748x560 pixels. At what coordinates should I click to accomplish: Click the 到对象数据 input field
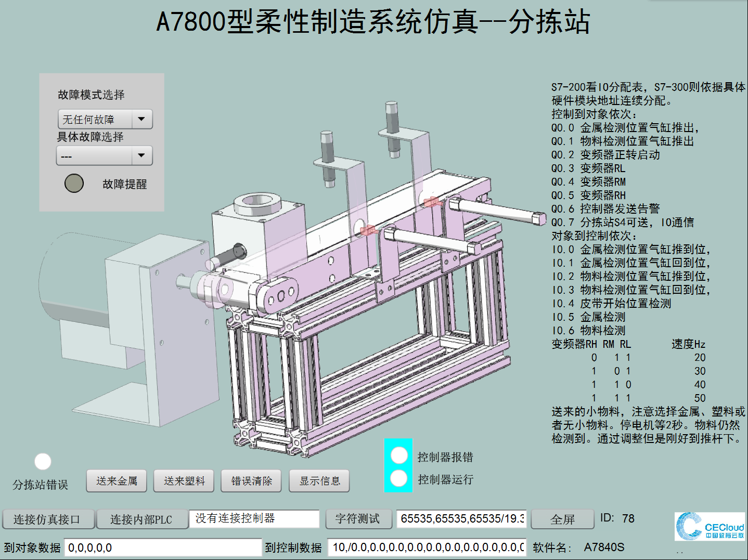point(163,548)
